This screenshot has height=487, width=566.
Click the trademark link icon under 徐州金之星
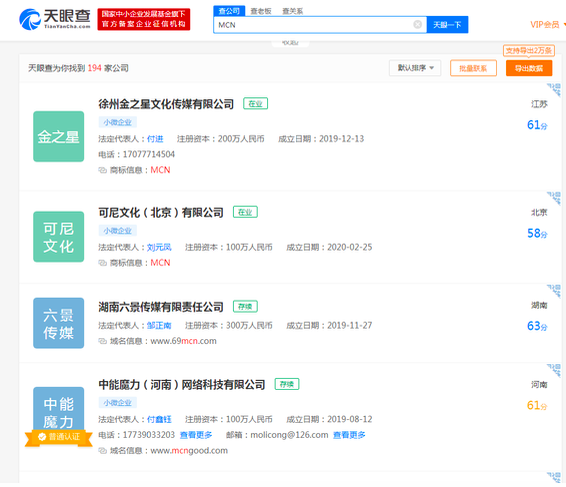point(103,170)
